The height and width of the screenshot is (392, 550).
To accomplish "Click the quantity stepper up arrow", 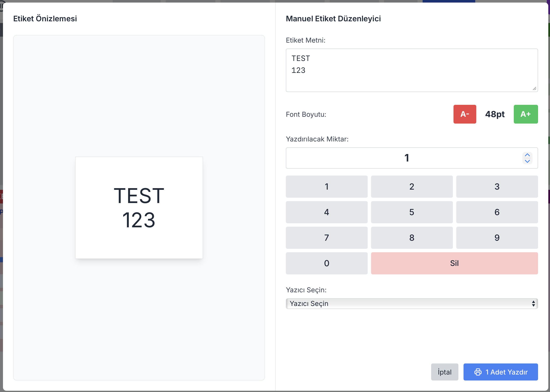I will tap(527, 155).
